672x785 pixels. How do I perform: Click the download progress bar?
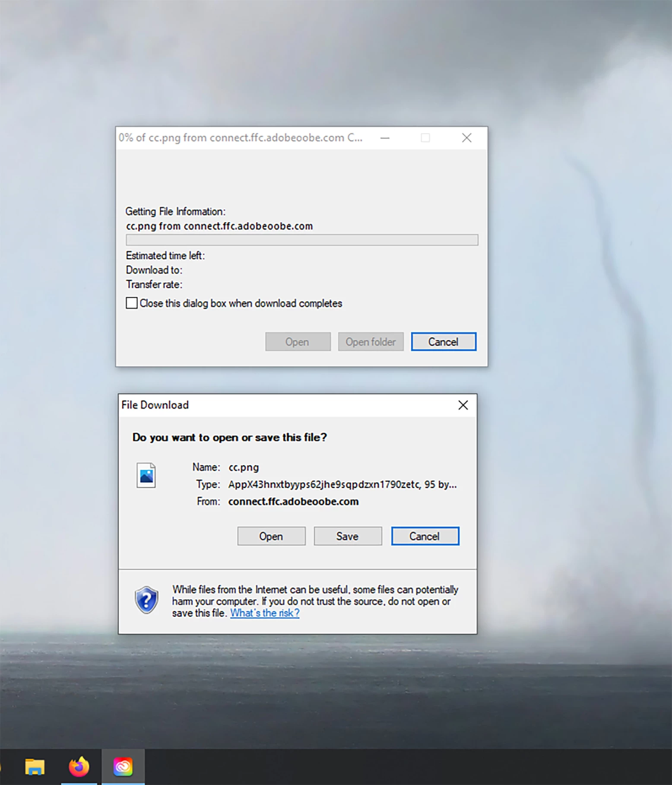pos(302,240)
